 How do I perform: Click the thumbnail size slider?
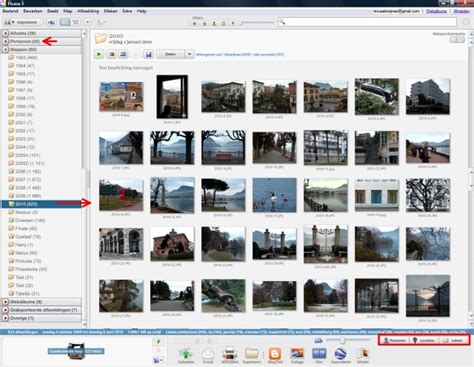coord(349,340)
